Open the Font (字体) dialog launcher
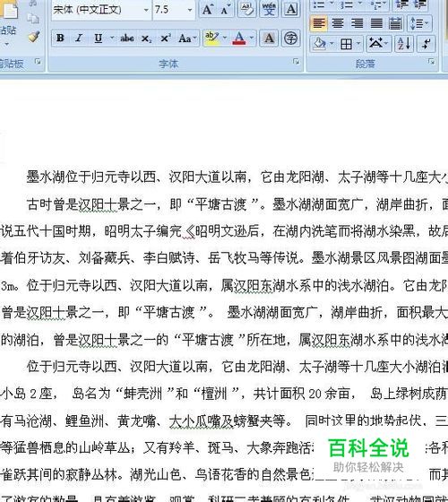 click(x=296, y=61)
